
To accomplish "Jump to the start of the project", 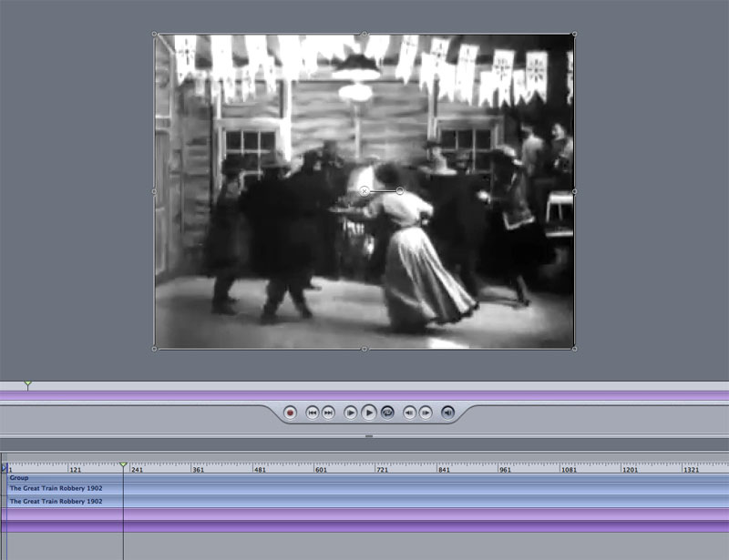I will click(x=312, y=412).
